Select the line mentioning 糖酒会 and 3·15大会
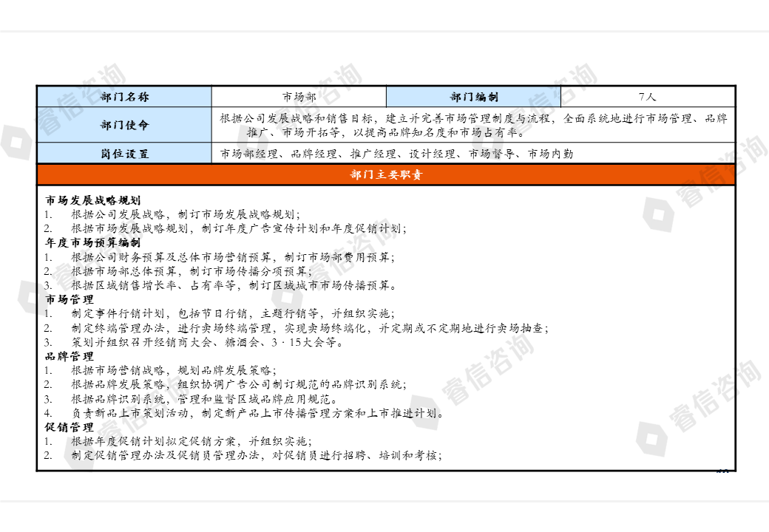The height and width of the screenshot is (532, 769). (207, 342)
